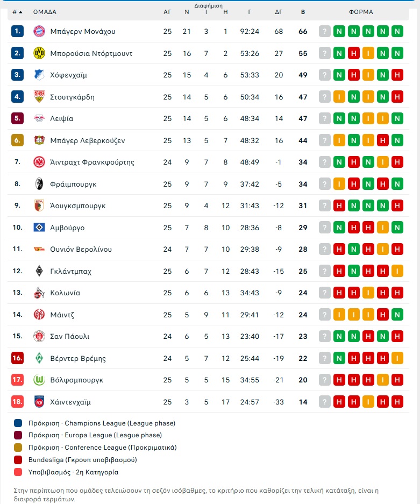This screenshot has width=420, height=504.
Task: Click the Hoffenheim club logo
Action: 39,75
